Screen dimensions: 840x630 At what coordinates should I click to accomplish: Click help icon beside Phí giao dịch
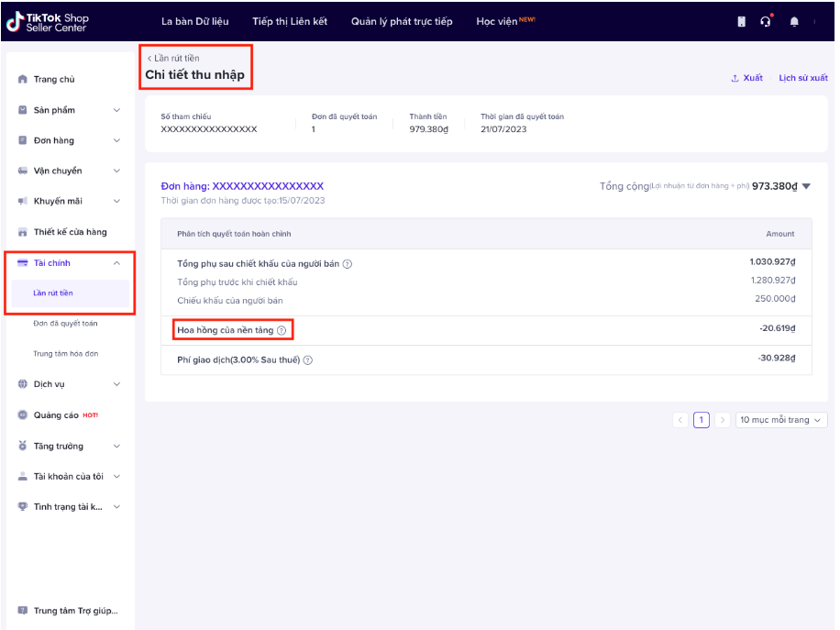coord(308,360)
